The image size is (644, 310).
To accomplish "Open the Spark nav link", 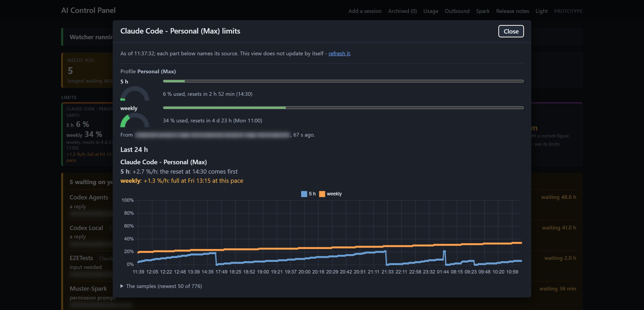I will [x=483, y=11].
